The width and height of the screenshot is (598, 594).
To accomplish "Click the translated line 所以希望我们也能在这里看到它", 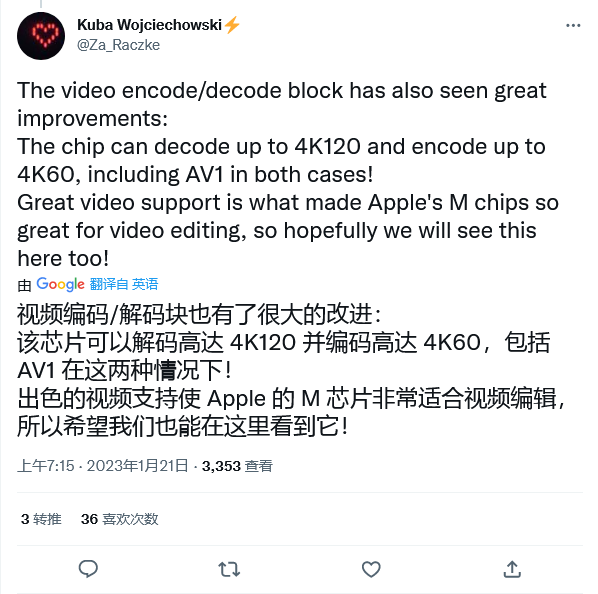I will tap(183, 426).
